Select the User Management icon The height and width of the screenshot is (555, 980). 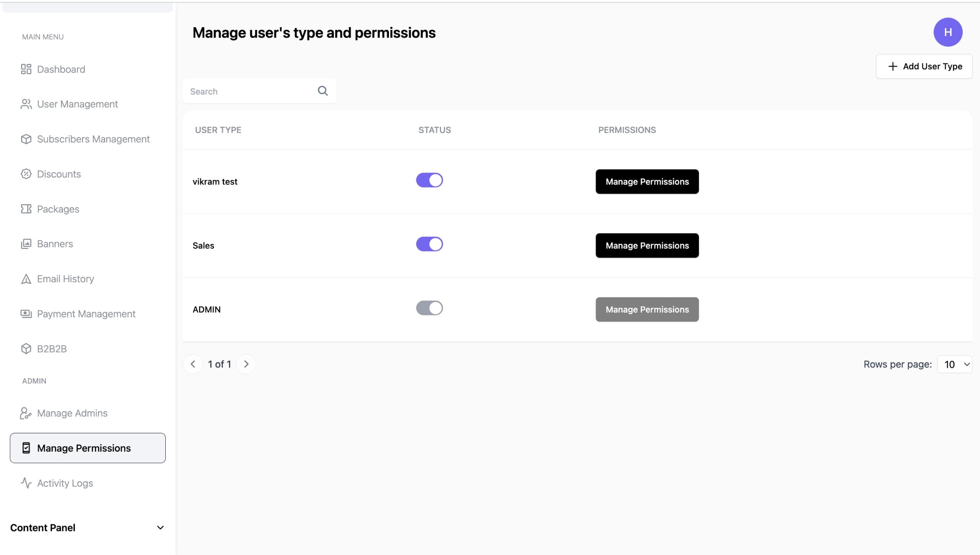[x=26, y=104]
